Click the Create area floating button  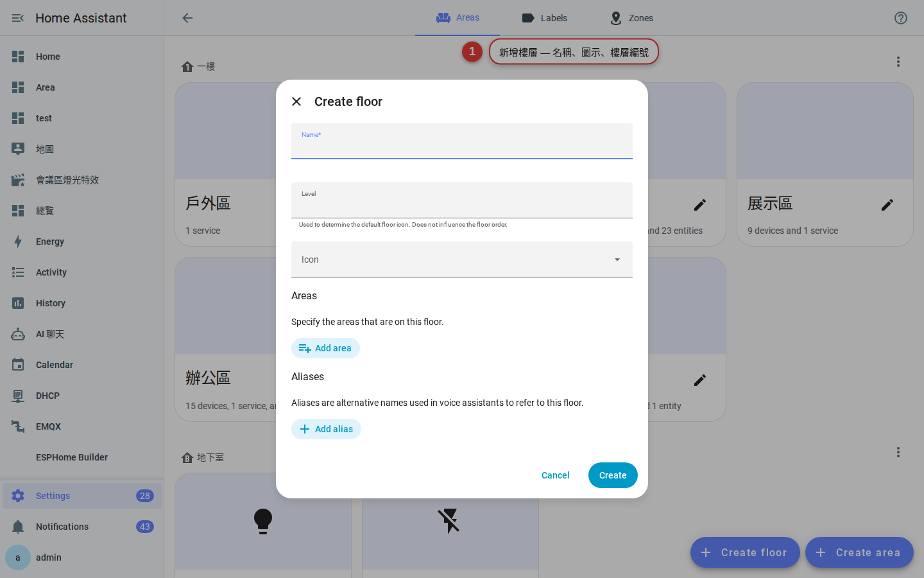(859, 552)
